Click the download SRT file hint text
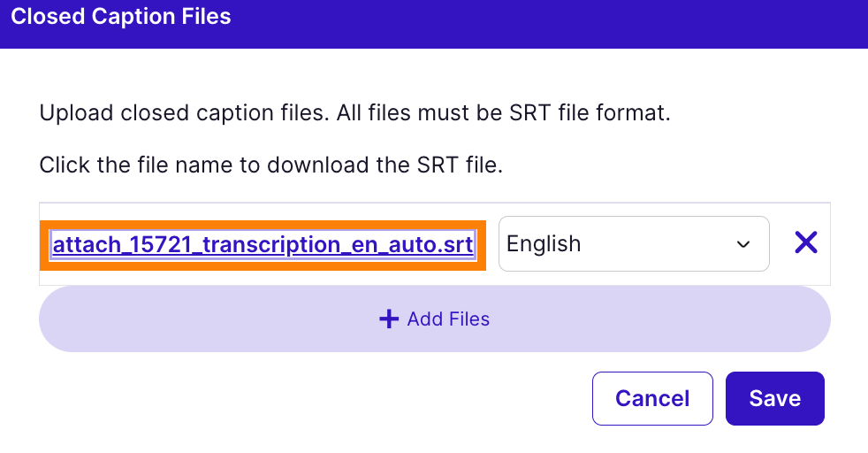Screen dimensions: 868x453 270,165
